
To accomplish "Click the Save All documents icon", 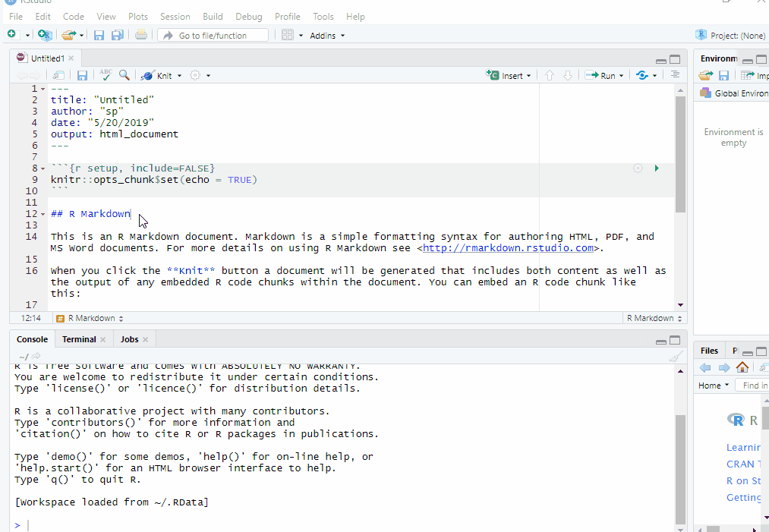I will point(117,36).
